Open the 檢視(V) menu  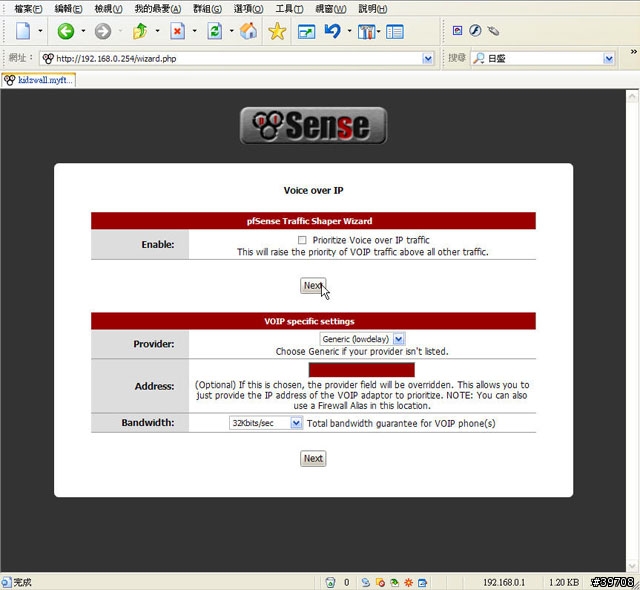[109, 9]
